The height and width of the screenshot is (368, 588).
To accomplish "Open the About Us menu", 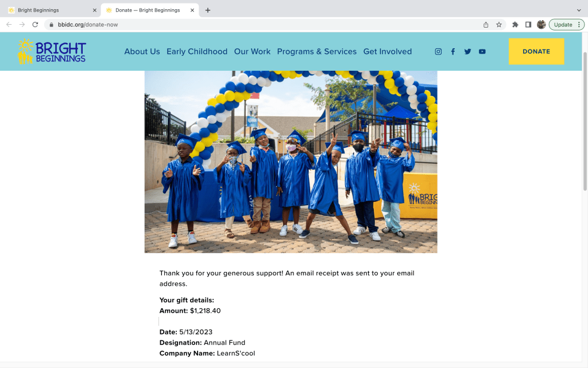I will click(x=142, y=52).
